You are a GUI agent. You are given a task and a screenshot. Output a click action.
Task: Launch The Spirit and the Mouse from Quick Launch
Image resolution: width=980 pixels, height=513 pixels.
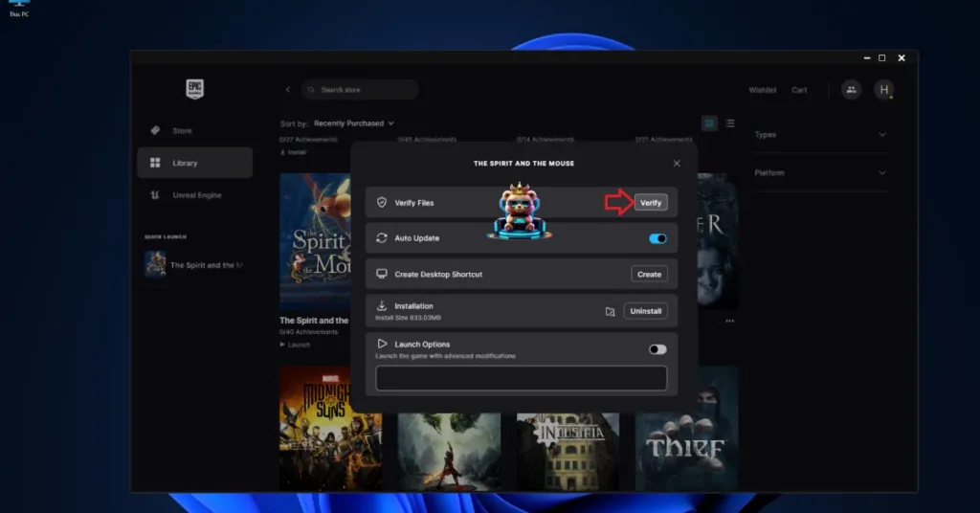194,265
